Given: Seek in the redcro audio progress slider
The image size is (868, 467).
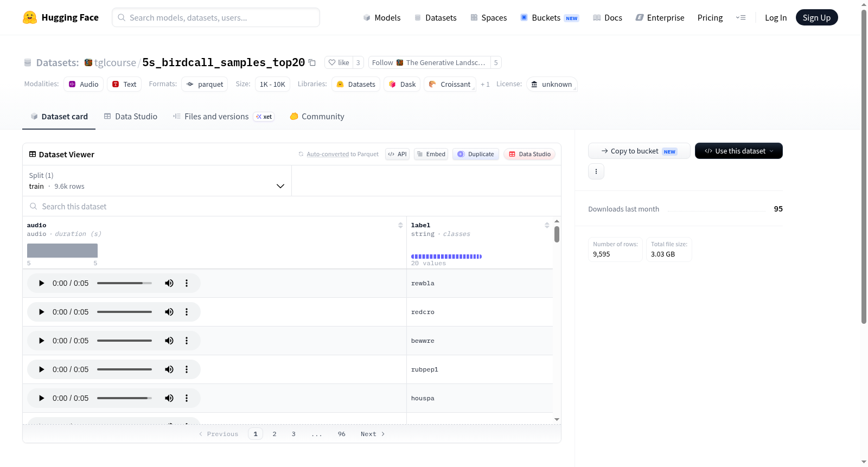Looking at the screenshot, I should 124,312.
